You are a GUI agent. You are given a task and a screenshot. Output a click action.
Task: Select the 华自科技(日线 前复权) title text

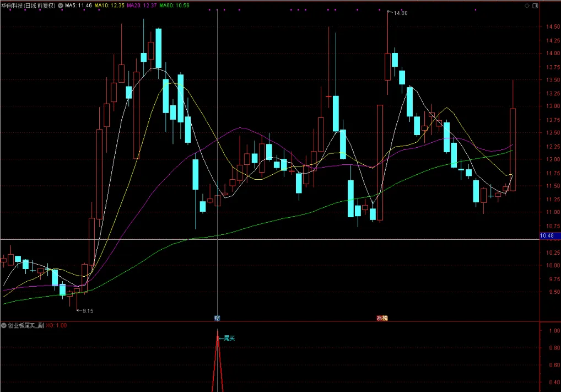point(28,6)
